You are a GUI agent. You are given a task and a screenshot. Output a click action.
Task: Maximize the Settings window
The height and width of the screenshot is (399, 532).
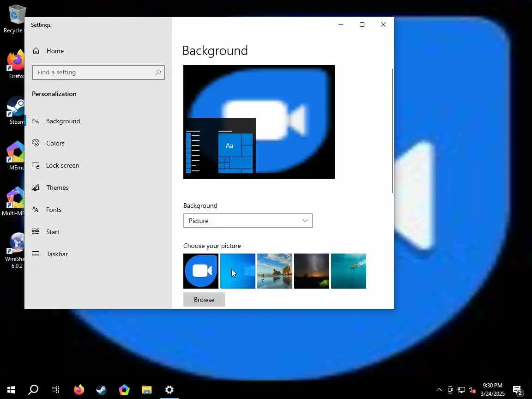point(362,24)
